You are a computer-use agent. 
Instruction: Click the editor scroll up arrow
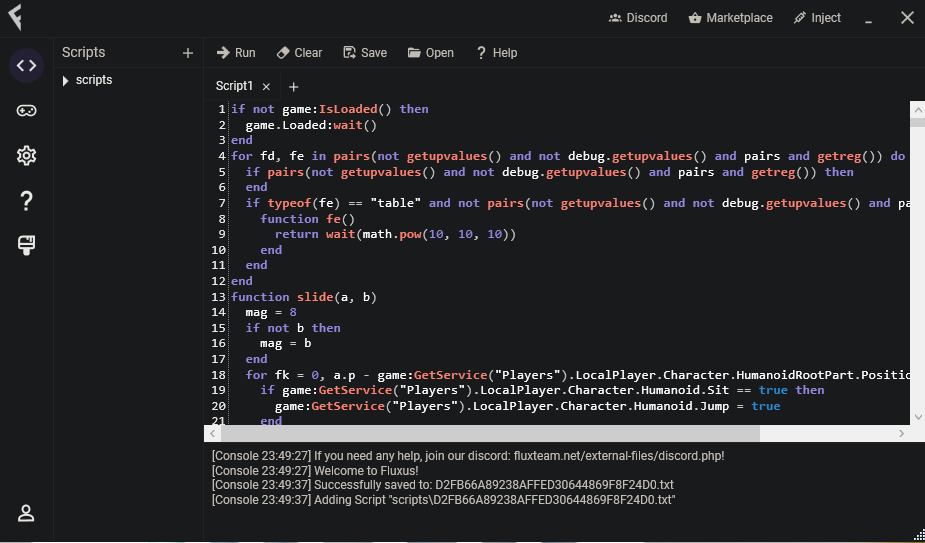pyautogui.click(x=917, y=110)
